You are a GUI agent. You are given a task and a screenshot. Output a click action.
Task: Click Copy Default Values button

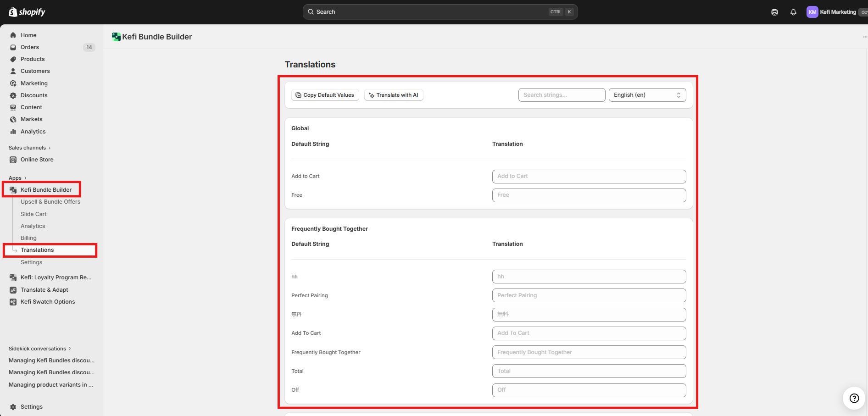(325, 95)
